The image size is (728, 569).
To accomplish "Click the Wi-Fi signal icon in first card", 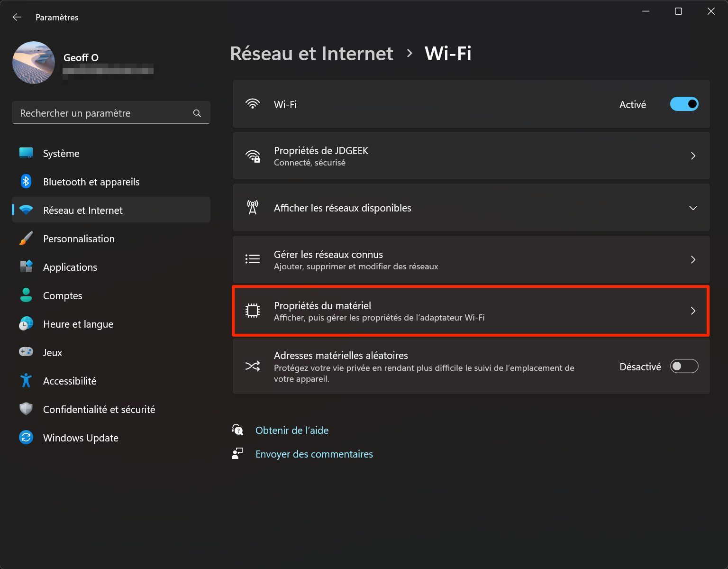I will point(253,104).
